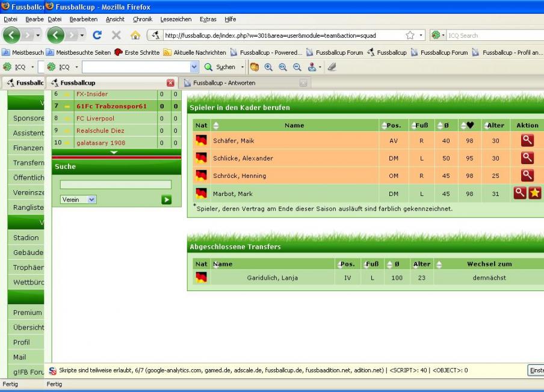Bookmark this page with the star icon
The image size is (544, 392).
410,35
